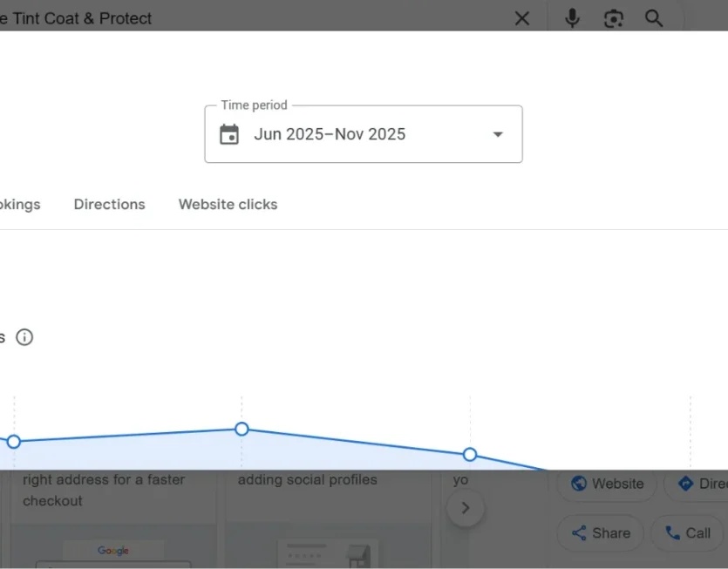Clear the search box with X icon

coord(522,18)
